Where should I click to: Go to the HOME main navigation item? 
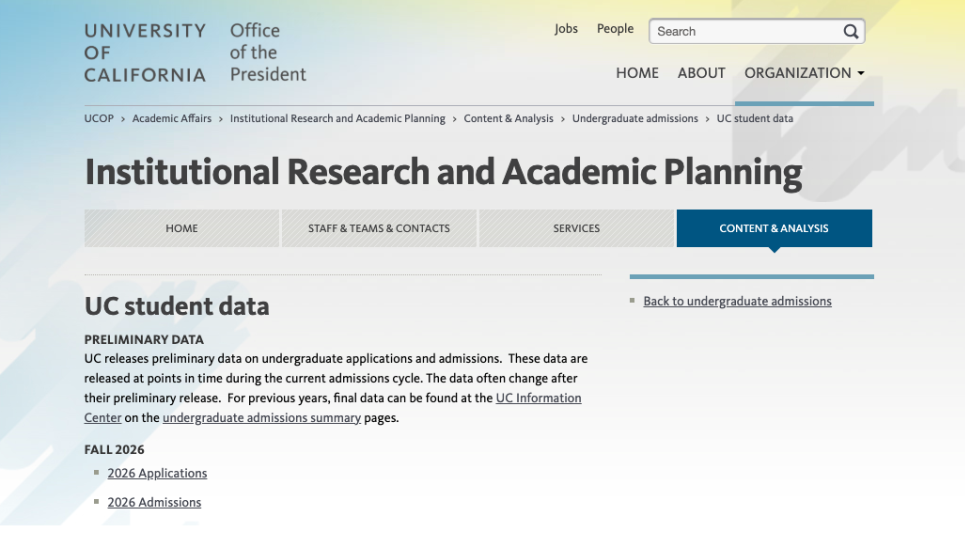(x=637, y=73)
